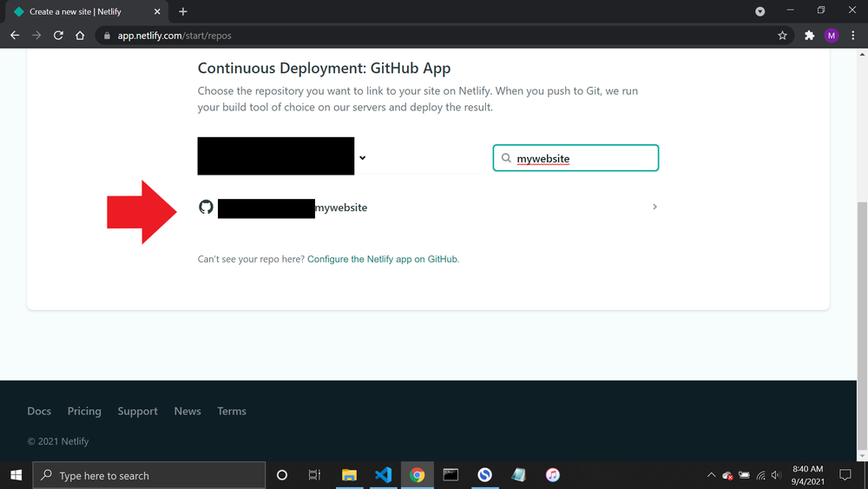Click the Type here to search box
868x489 pixels.
149,475
